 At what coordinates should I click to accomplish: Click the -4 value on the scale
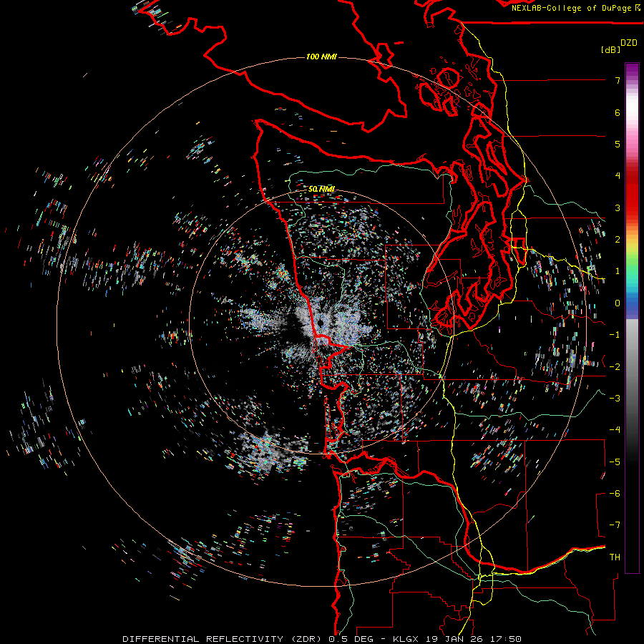[615, 430]
